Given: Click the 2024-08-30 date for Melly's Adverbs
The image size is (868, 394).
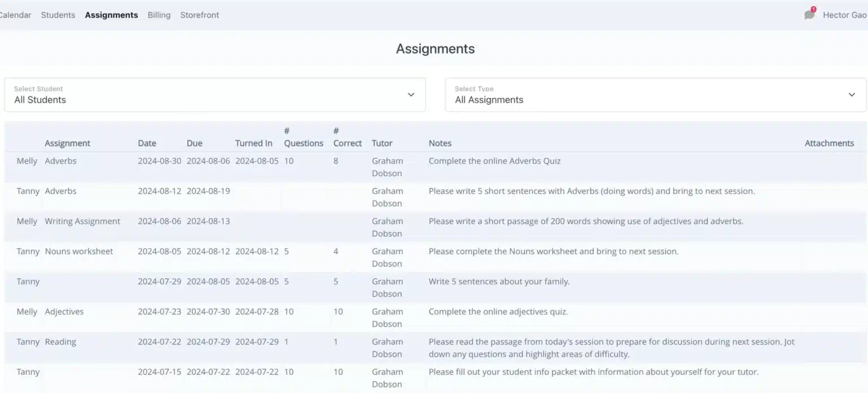Looking at the screenshot, I should pyautogui.click(x=159, y=161).
